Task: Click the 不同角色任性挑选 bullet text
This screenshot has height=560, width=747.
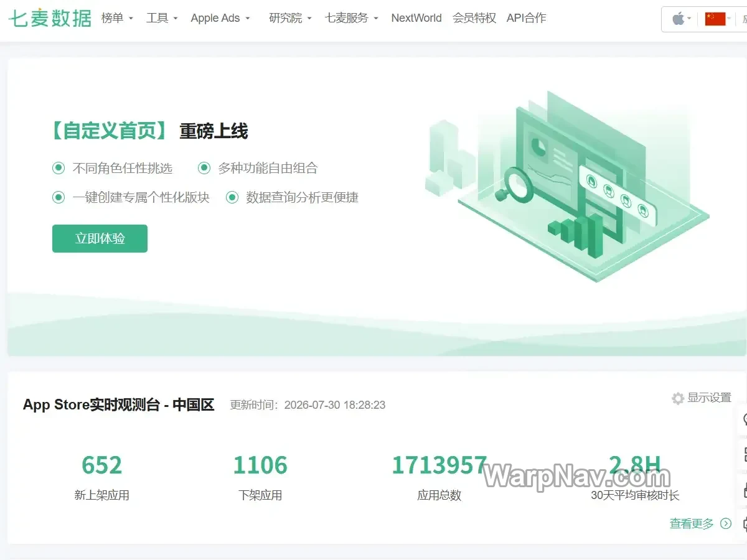Action: tap(123, 168)
